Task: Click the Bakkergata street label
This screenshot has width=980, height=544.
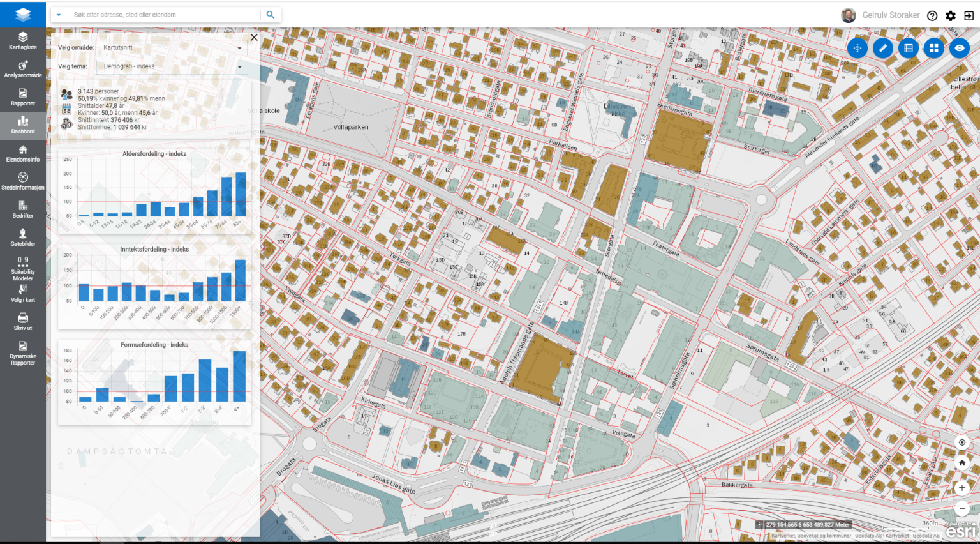Action: point(737,485)
